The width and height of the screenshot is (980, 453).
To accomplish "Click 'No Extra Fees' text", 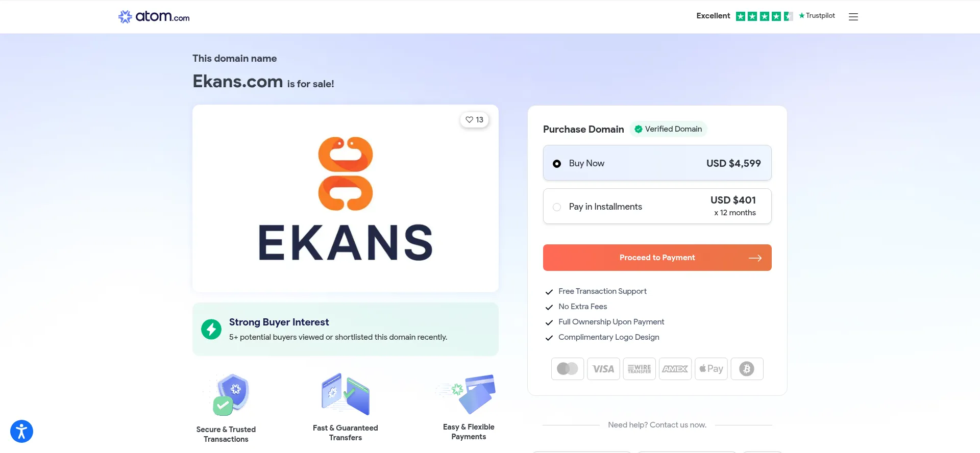I will 582,307.
